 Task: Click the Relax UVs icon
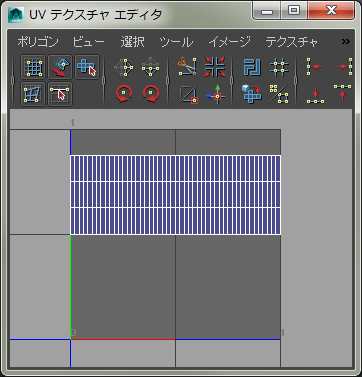point(279,94)
